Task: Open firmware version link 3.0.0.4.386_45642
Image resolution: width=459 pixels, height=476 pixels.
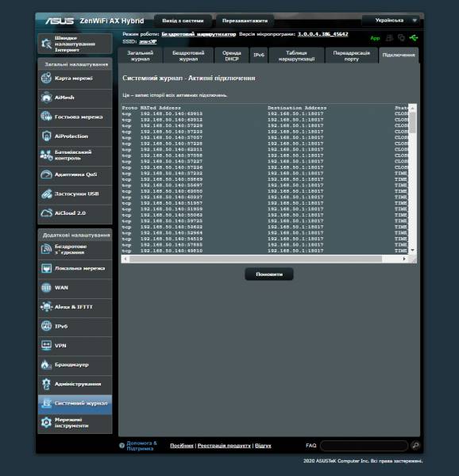Action: pyautogui.click(x=322, y=34)
